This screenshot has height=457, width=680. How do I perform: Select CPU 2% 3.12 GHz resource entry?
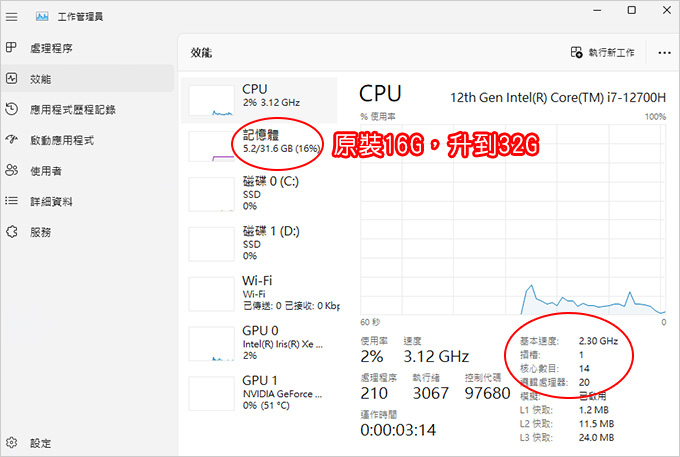[x=259, y=100]
